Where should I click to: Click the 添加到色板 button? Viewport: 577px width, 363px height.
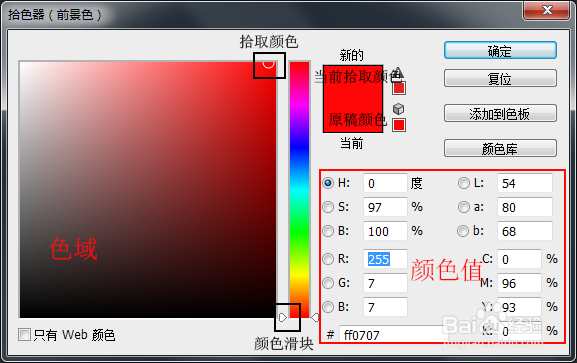(500, 113)
